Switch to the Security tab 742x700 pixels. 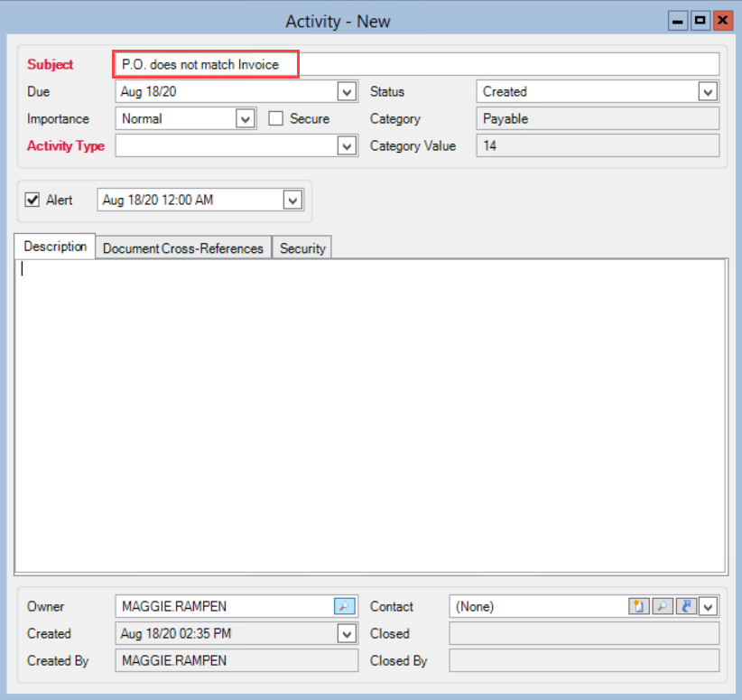click(302, 247)
